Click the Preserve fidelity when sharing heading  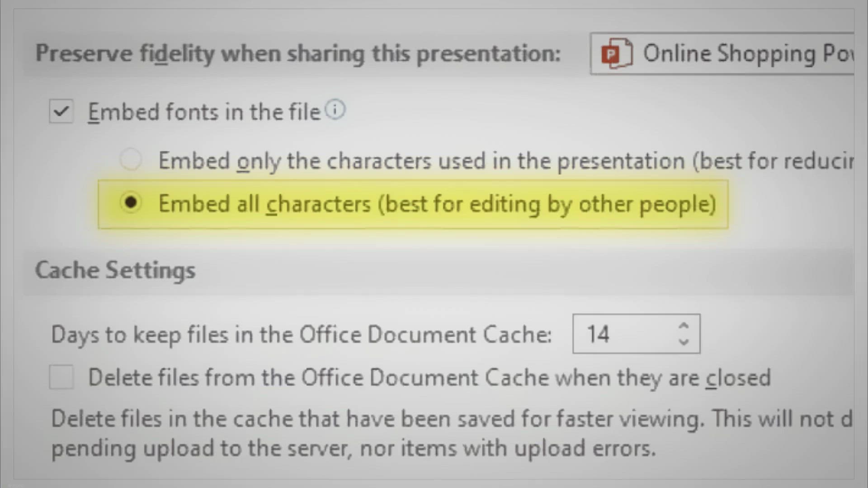[x=298, y=54]
